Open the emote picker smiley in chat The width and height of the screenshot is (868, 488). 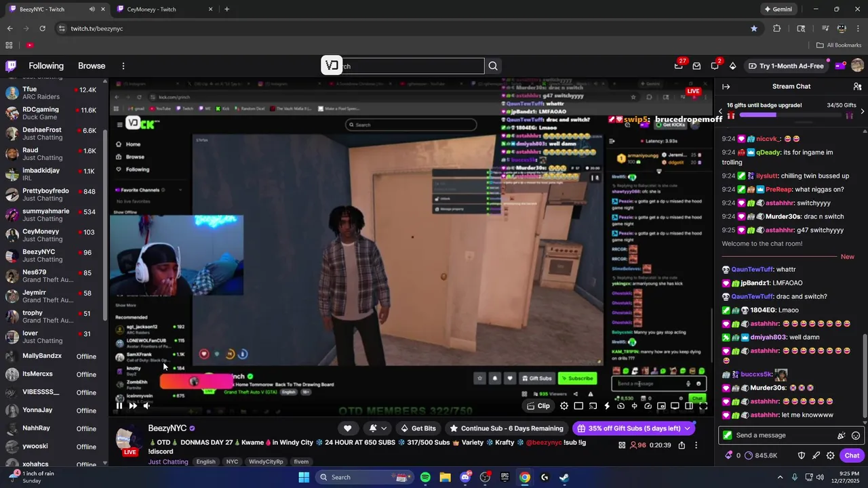pyautogui.click(x=856, y=436)
